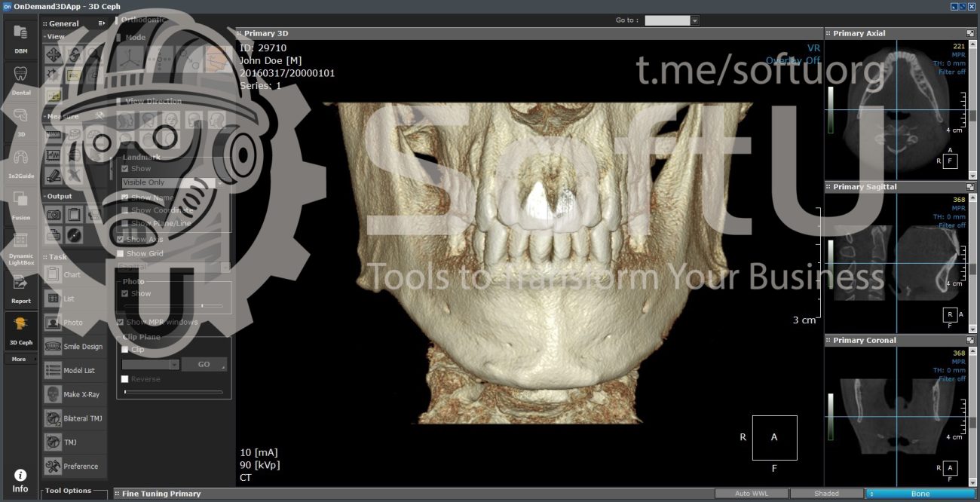Check the Reverse checkbox
The height and width of the screenshot is (502, 980).
[x=125, y=379]
